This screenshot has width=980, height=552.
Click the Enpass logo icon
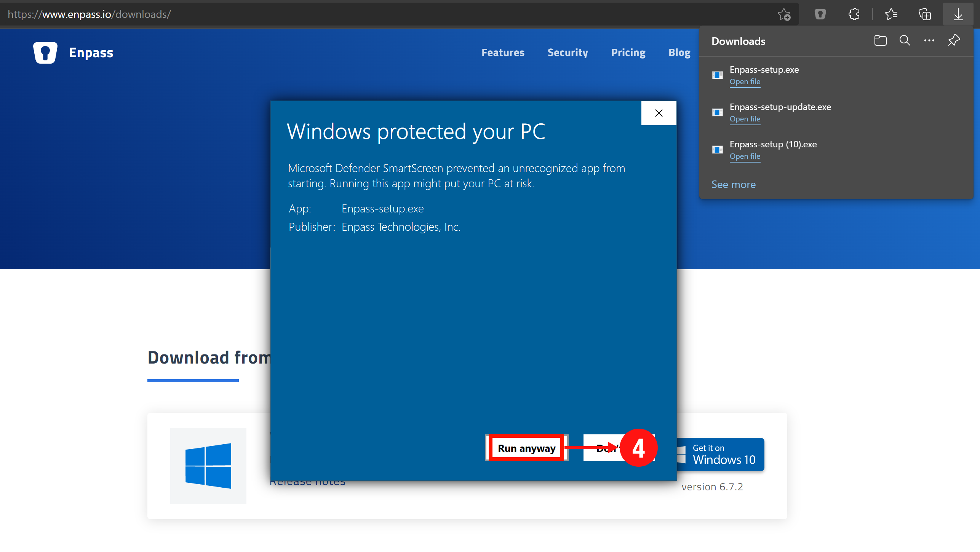click(x=45, y=53)
